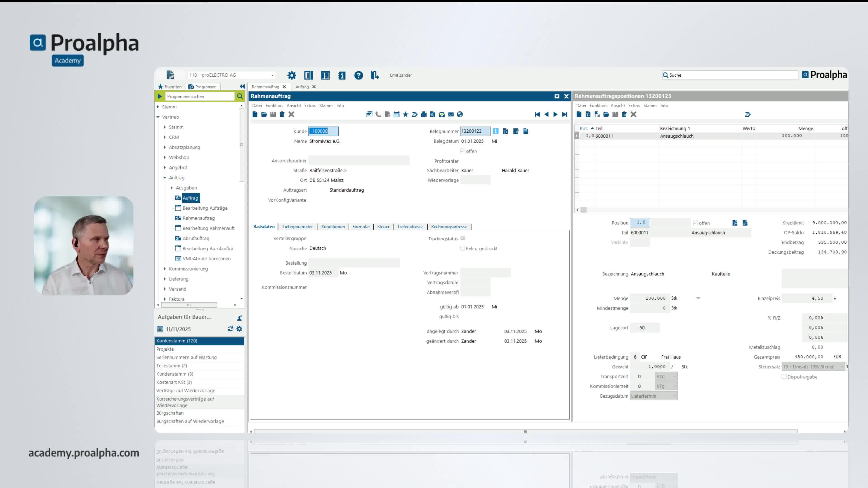Collapse the Auftrag tree node

pyautogui.click(x=165, y=178)
